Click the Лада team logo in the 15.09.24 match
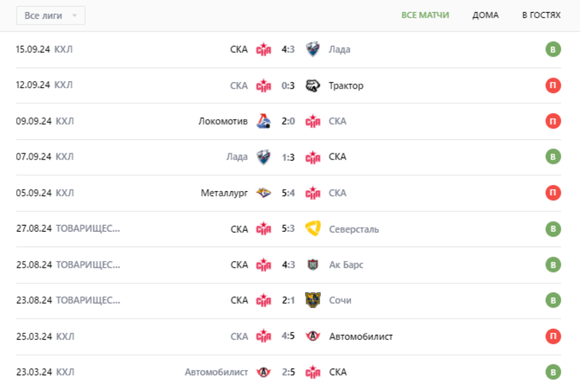This screenshot has height=392, width=580. pos(312,49)
